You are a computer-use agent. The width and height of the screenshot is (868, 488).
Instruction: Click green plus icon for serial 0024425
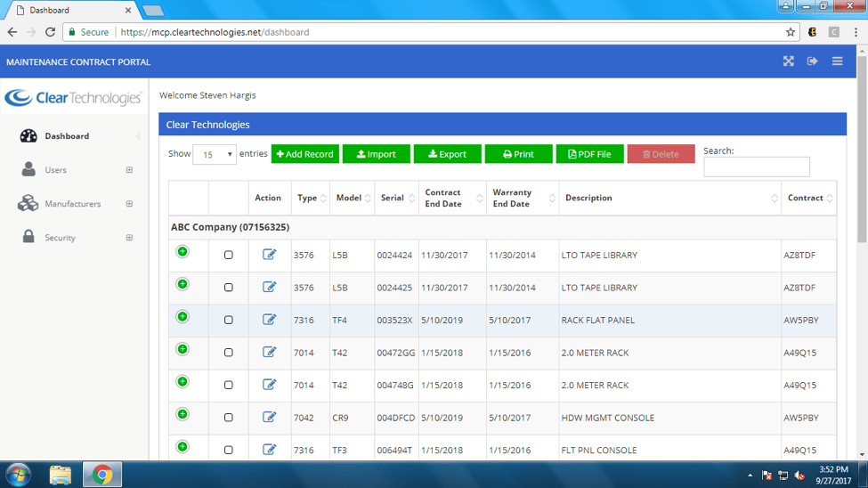[183, 284]
